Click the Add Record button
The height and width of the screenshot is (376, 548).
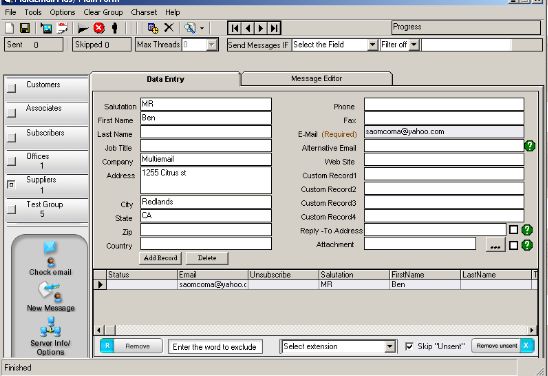pyautogui.click(x=160, y=258)
